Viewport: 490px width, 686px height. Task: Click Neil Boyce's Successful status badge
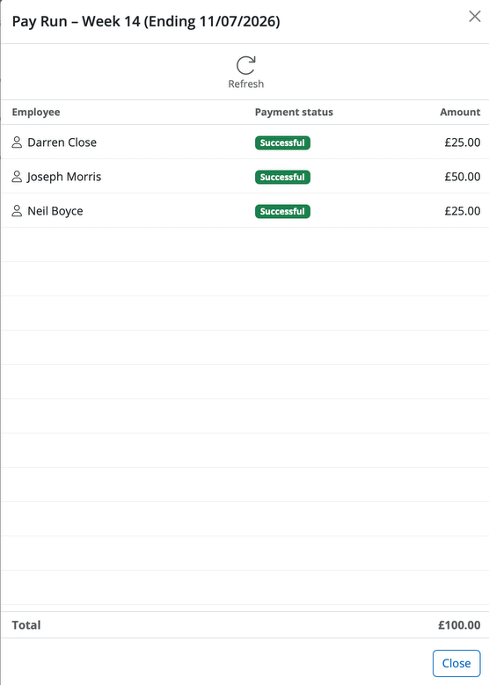coord(283,211)
